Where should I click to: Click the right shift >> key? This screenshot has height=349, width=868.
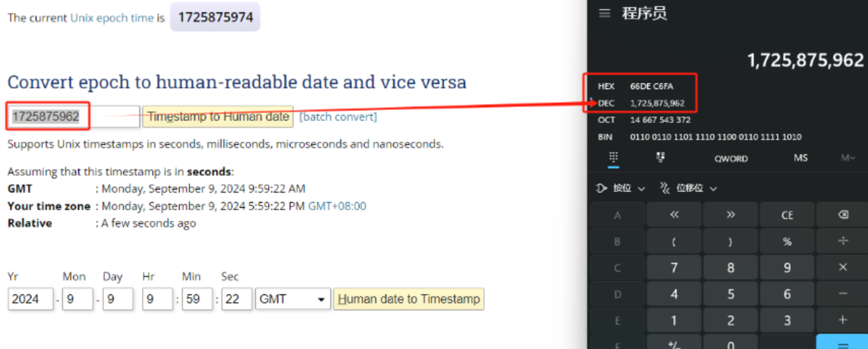click(x=731, y=215)
